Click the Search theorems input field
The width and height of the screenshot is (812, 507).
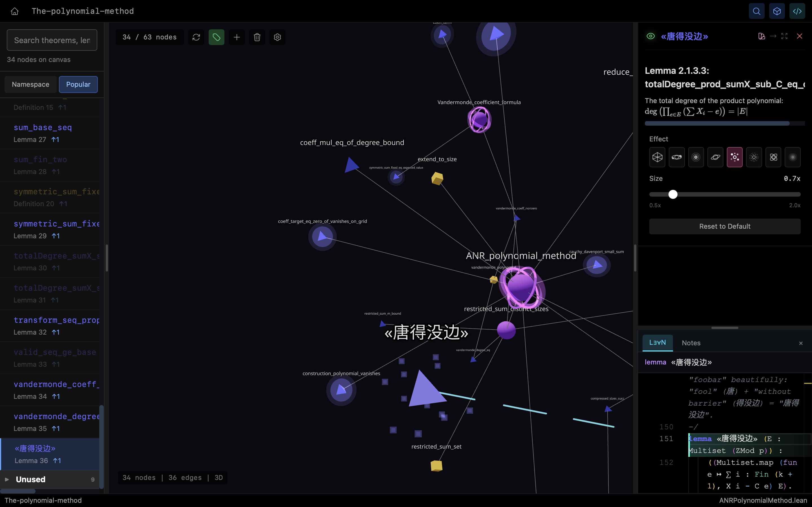(52, 40)
